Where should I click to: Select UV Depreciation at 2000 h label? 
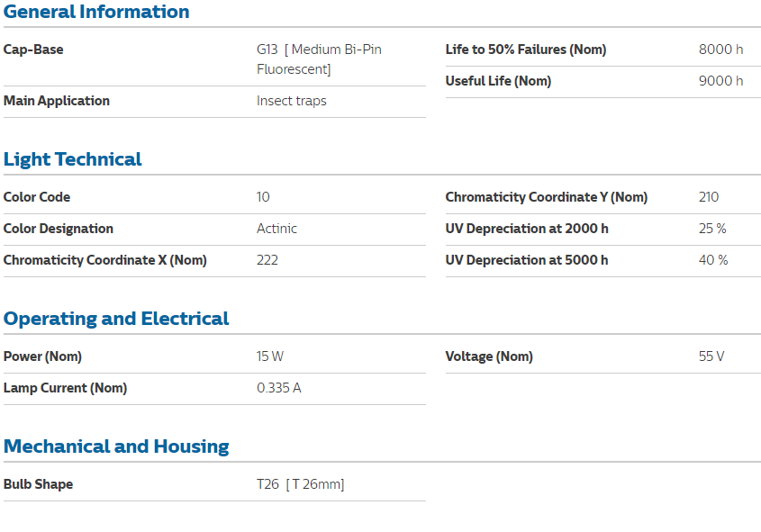[x=527, y=229]
